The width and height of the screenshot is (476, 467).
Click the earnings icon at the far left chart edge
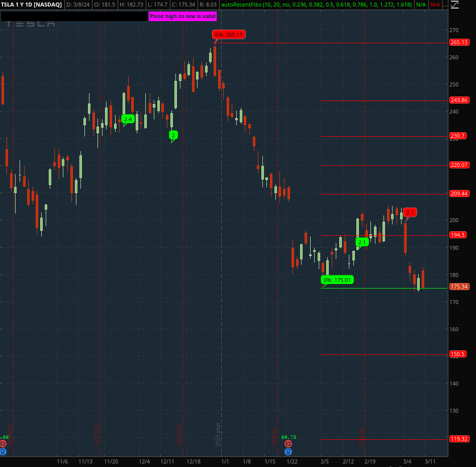(3, 443)
